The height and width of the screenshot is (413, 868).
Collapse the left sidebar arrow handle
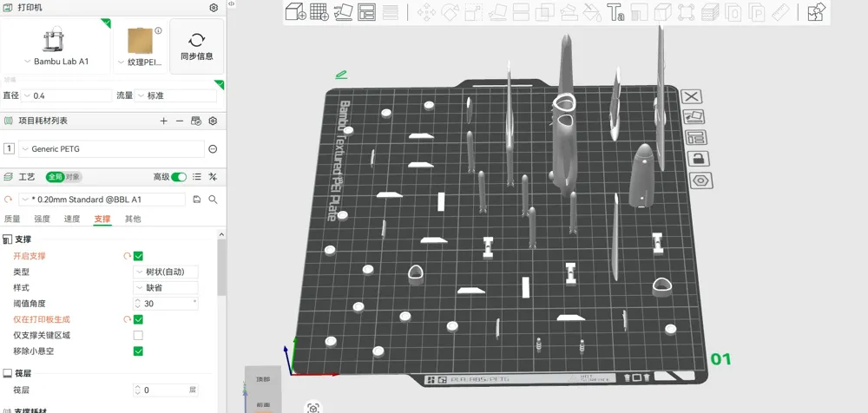(x=232, y=3)
